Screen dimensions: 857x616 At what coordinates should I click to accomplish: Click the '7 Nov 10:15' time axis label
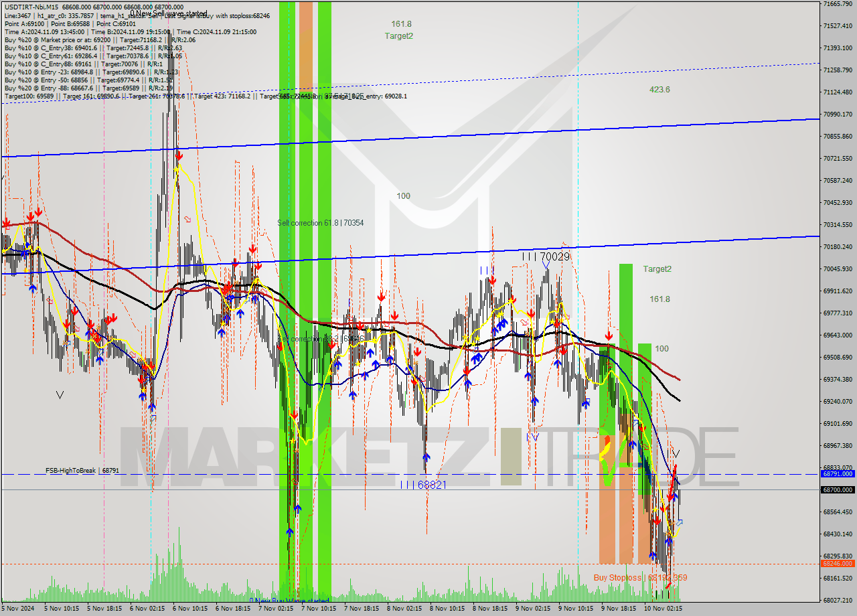(x=320, y=609)
